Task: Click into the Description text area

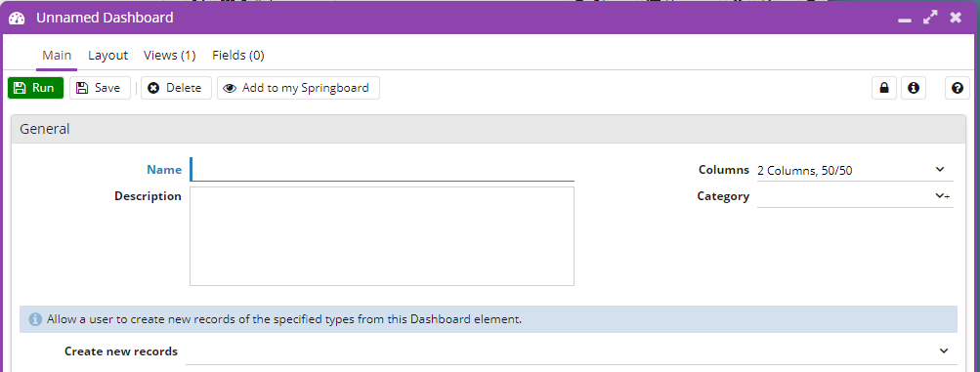Action: coord(382,236)
